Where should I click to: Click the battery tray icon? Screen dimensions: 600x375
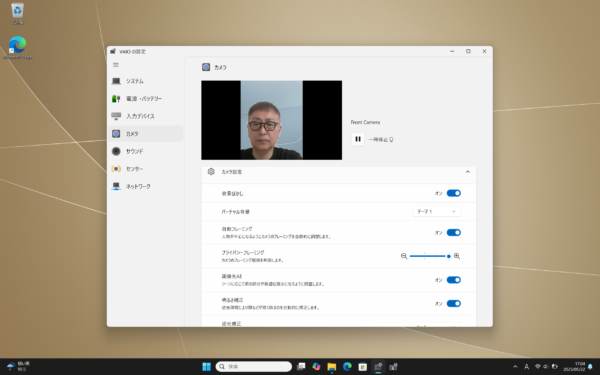click(554, 367)
